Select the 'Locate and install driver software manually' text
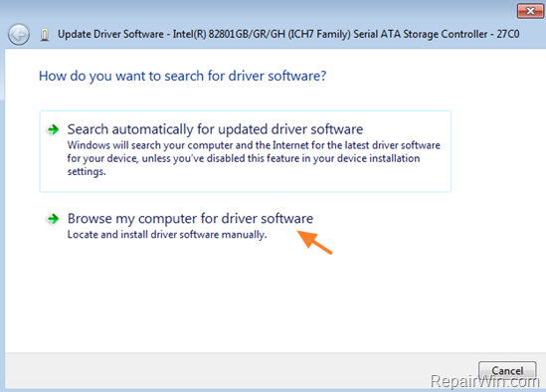Image resolution: width=546 pixels, height=392 pixels. coord(167,235)
